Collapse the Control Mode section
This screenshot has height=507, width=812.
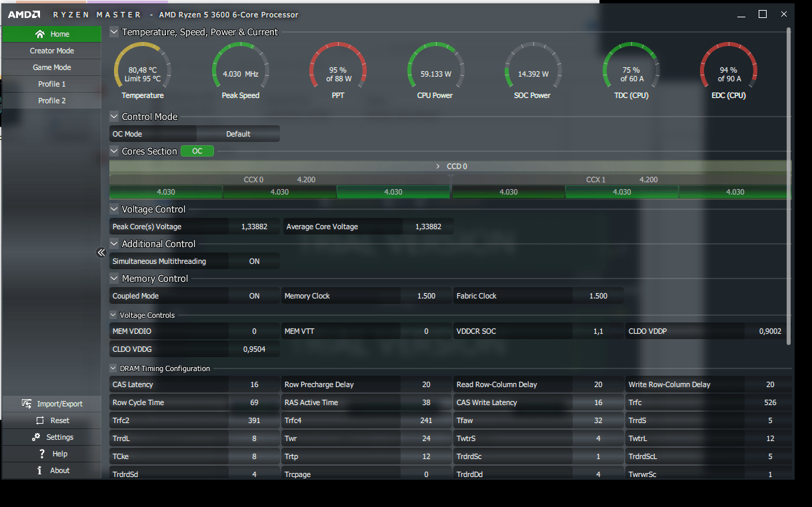[114, 117]
